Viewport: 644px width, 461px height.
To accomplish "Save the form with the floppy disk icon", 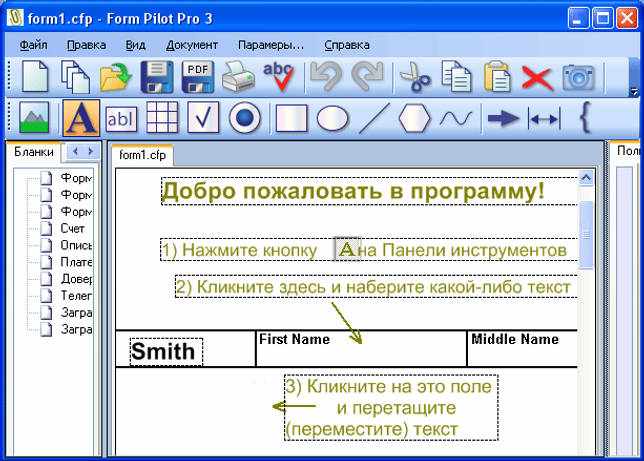I will coord(157,77).
